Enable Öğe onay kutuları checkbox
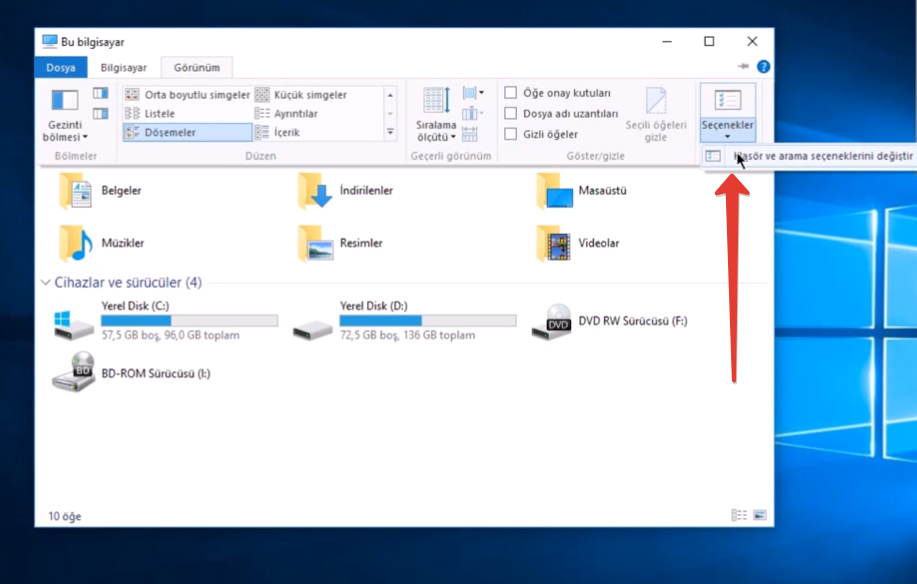Image resolution: width=917 pixels, height=584 pixels. click(x=511, y=93)
